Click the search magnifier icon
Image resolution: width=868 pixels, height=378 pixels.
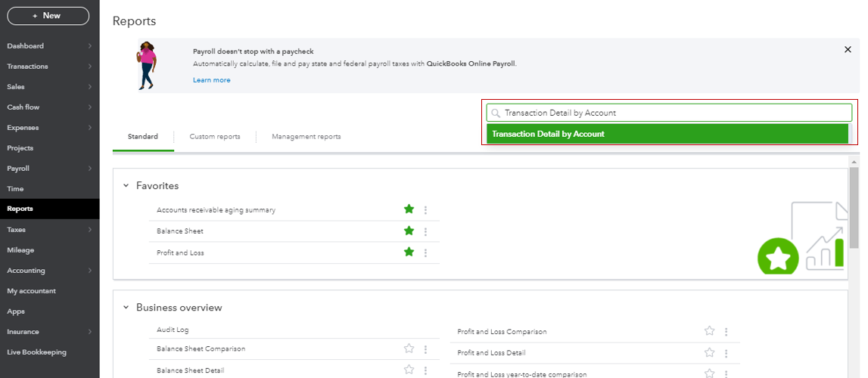496,113
